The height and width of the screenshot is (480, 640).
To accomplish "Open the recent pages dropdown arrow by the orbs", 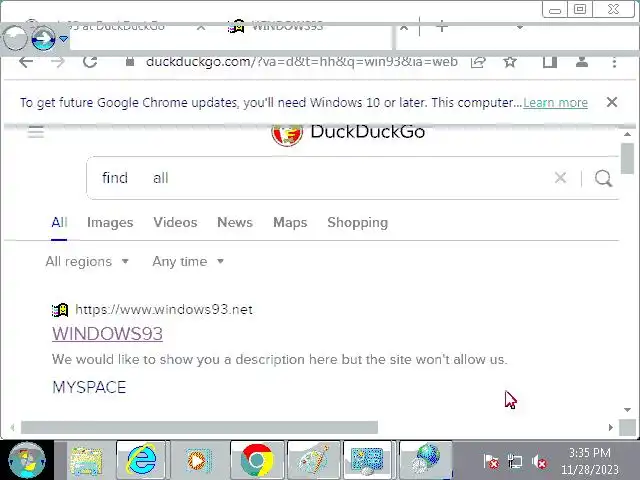I will 64,39.
